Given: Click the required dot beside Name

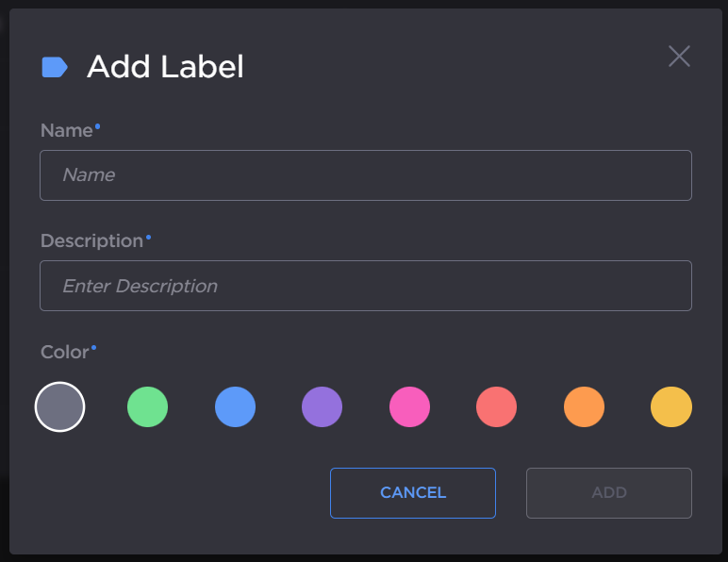Looking at the screenshot, I should click(98, 125).
